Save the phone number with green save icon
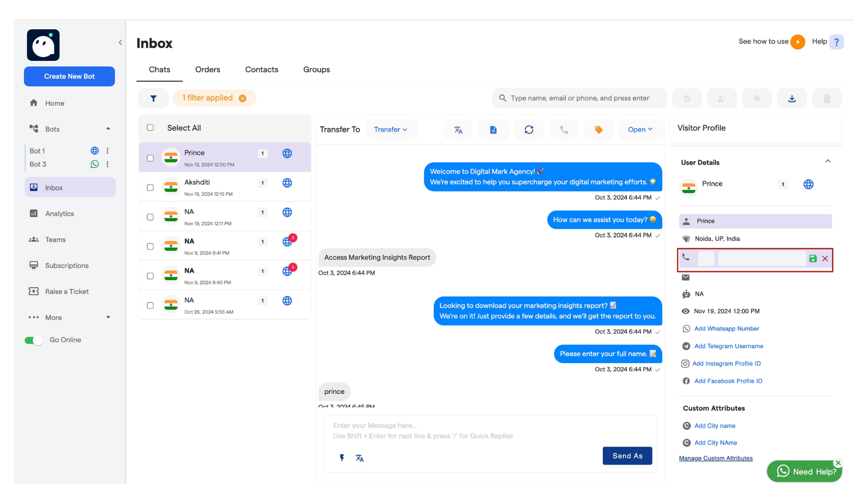Screen dimensions: 868x502 coord(813,258)
